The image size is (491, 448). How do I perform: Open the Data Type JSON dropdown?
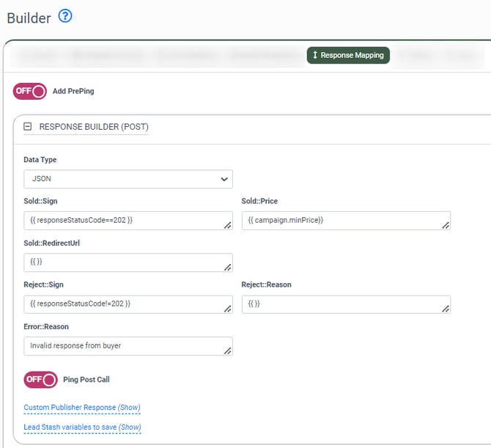(128, 178)
